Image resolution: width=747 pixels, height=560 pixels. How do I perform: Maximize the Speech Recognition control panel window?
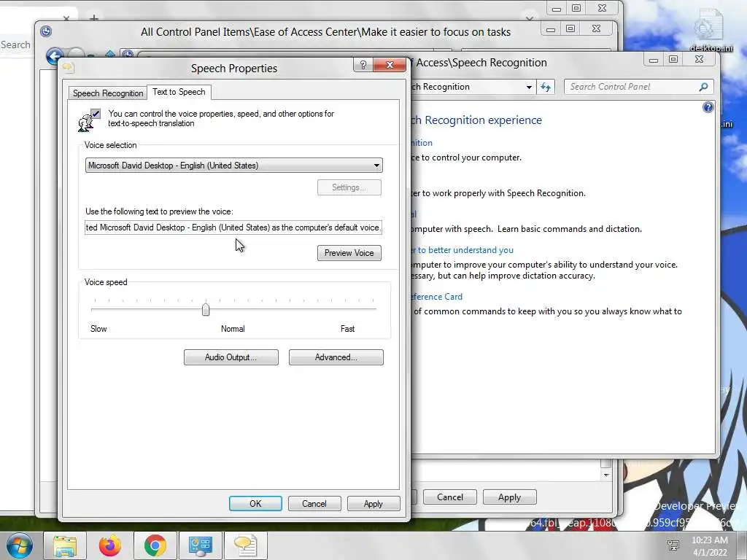click(673, 60)
